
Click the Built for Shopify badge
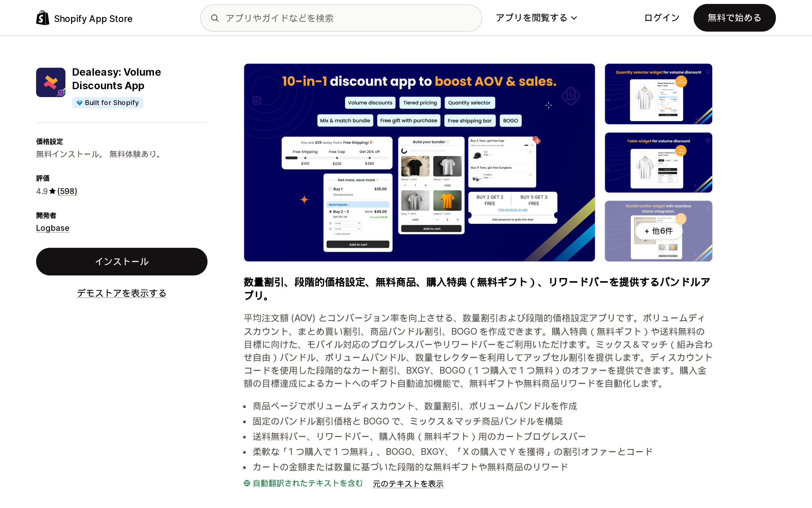click(x=107, y=103)
